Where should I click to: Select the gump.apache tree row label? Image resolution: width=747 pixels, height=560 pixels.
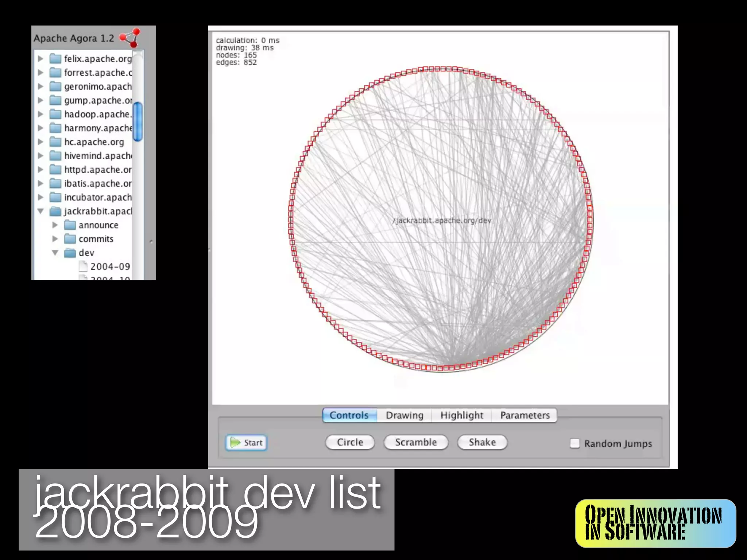point(98,100)
